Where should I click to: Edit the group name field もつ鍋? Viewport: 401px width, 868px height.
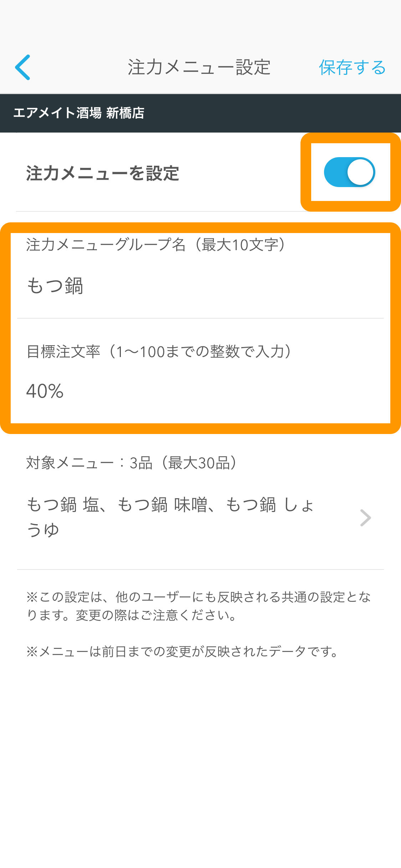click(200, 286)
